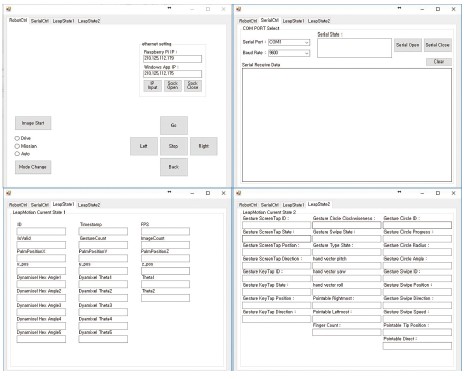Click the Dynamixel Hex Angle1 field

point(41,284)
